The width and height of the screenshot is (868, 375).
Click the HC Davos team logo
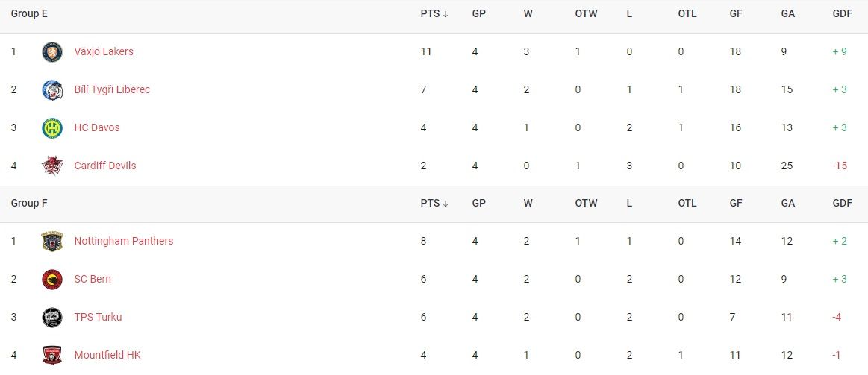(x=52, y=127)
